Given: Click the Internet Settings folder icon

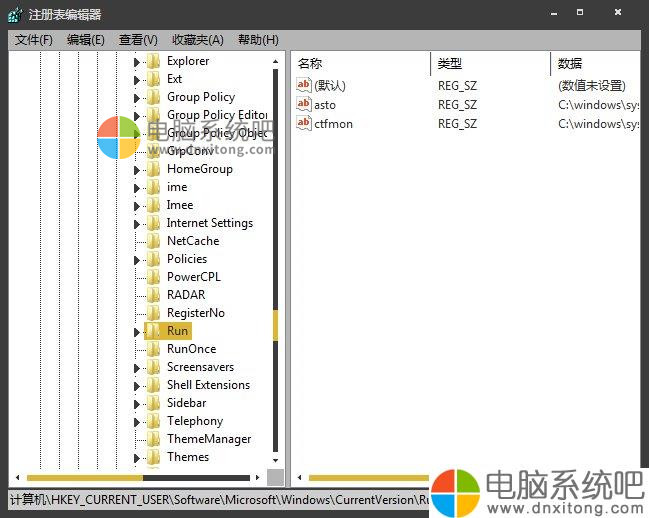Looking at the screenshot, I should click(x=154, y=223).
